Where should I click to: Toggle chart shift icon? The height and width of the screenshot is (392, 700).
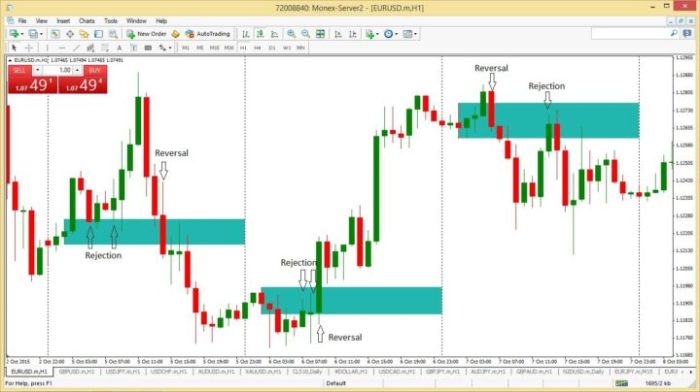point(352,33)
